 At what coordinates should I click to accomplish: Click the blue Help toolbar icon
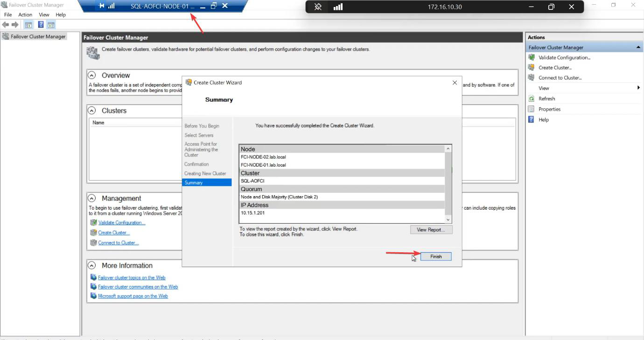pos(41,25)
